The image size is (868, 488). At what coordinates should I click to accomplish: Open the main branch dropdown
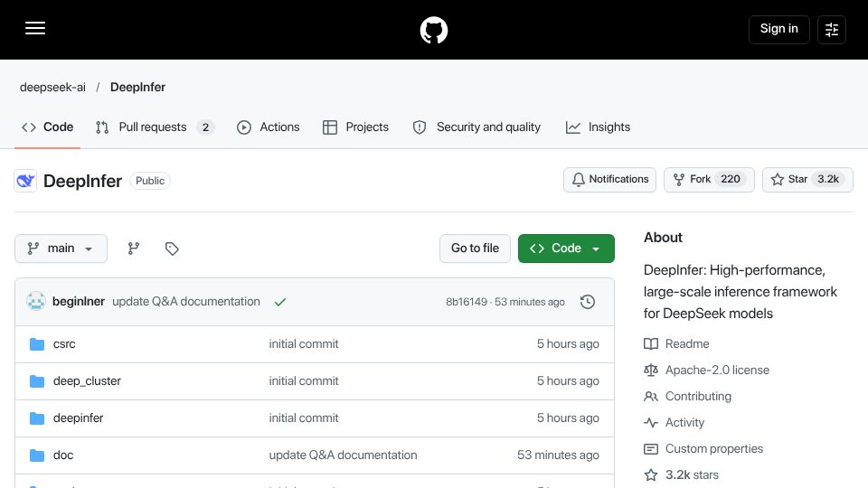click(61, 249)
